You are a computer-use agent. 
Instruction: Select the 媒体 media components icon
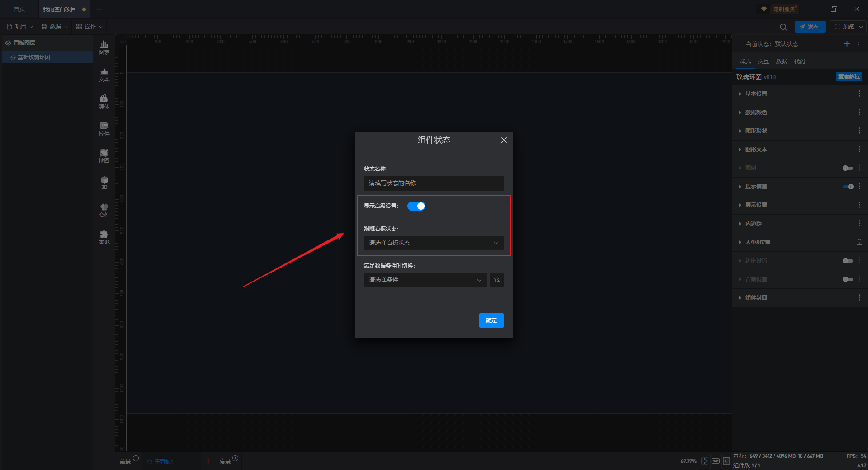pyautogui.click(x=104, y=102)
